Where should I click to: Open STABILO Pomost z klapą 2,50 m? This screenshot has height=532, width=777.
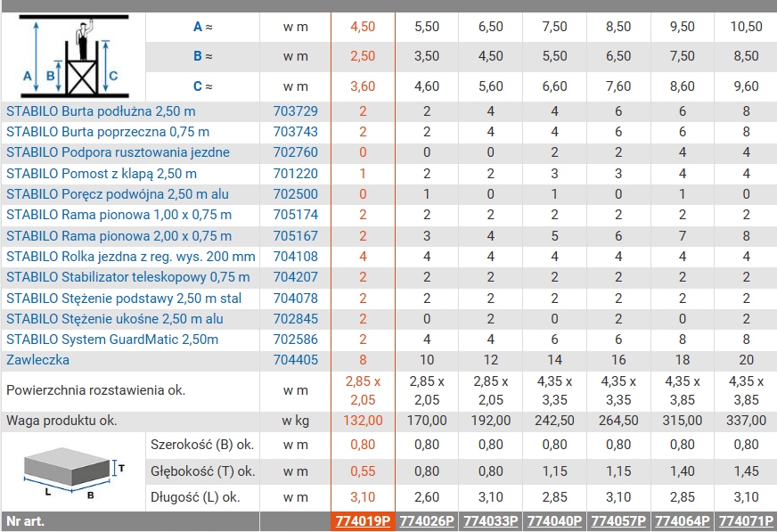102,174
